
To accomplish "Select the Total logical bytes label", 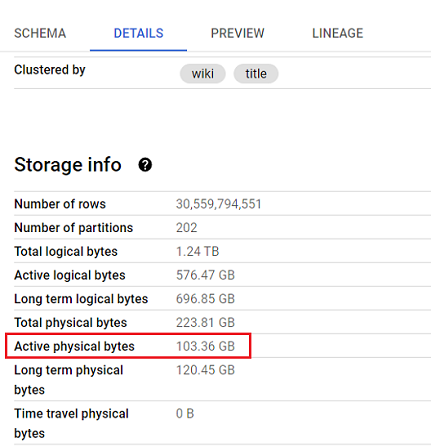I will point(66,251).
